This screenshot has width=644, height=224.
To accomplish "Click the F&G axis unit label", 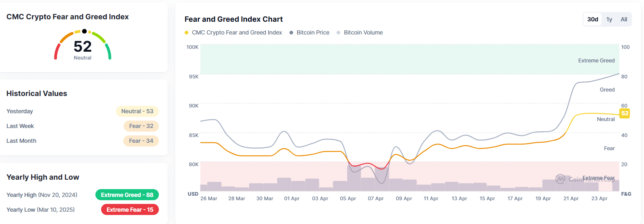I will pos(626,194).
